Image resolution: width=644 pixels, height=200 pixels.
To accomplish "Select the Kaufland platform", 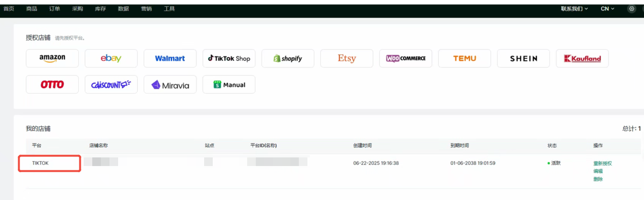I will (582, 58).
